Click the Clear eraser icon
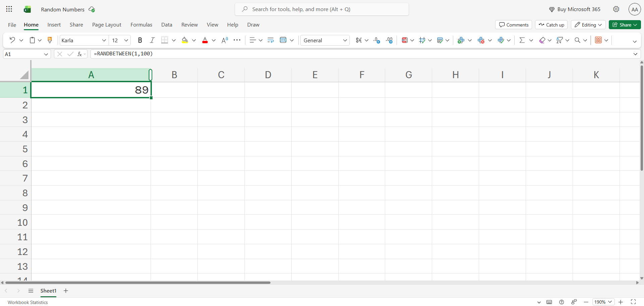This screenshot has width=644, height=306. click(542, 40)
